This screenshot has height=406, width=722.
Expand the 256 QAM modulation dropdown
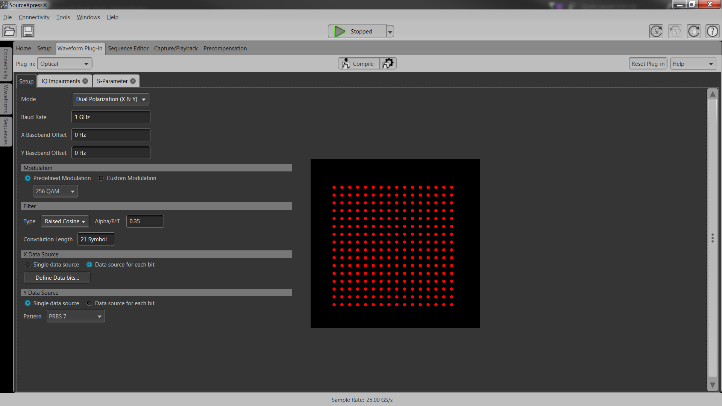56,191
